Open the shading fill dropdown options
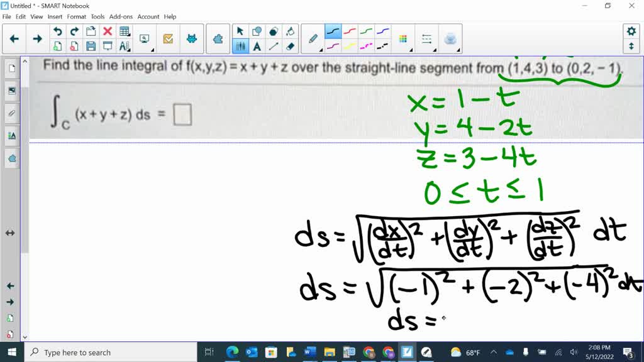Screen dimensions: 644x362 point(291,30)
